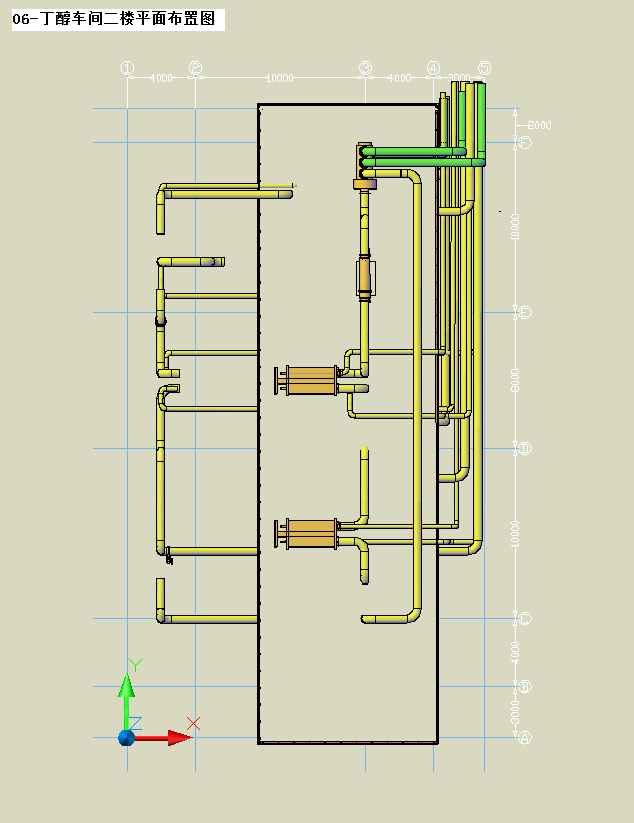Pick the 4000 dimension between axes 3 and 4
Image resolution: width=634 pixels, height=823 pixels.
(x=399, y=78)
